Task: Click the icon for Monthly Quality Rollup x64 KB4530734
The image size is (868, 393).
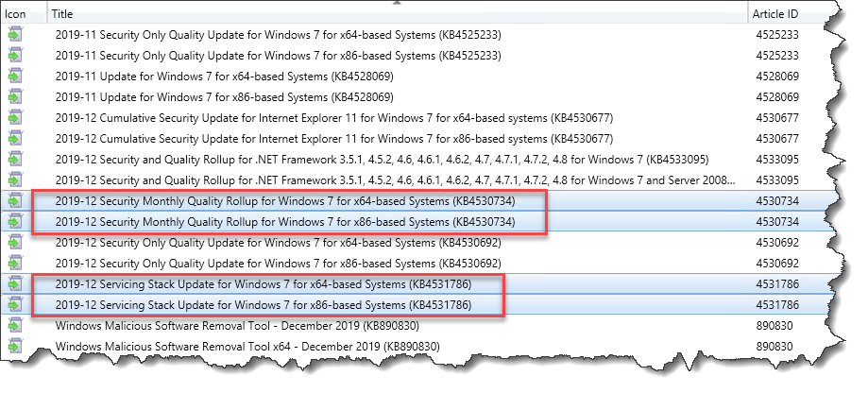Action: point(15,201)
